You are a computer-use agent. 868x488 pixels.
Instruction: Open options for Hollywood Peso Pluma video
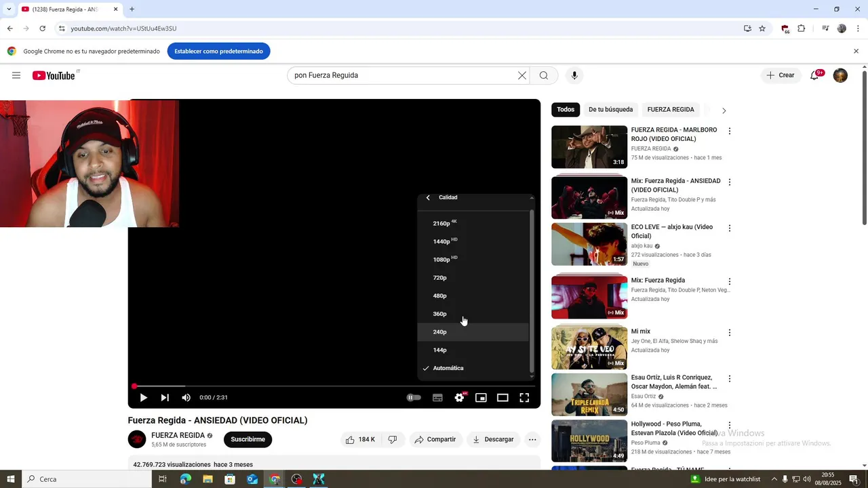click(x=730, y=425)
